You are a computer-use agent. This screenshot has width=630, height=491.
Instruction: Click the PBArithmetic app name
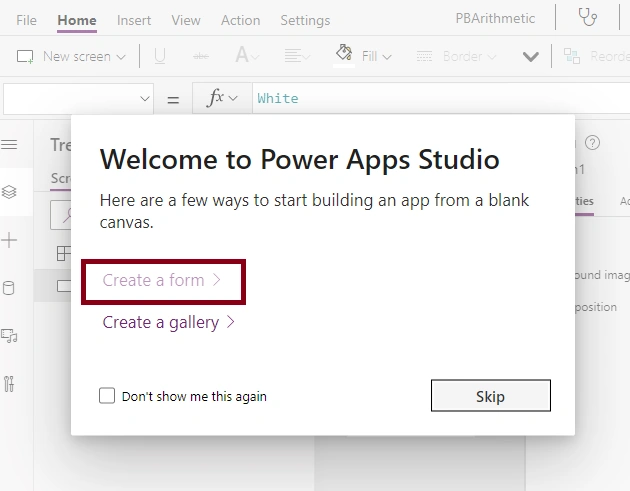[495, 18]
